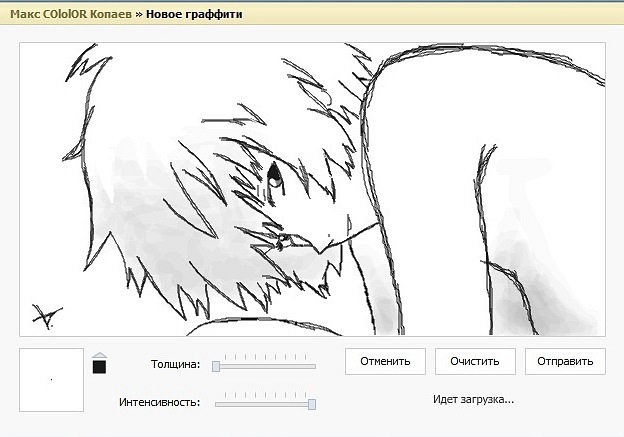
Task: Send the graffiti with the Отправить button
Action: (x=565, y=361)
